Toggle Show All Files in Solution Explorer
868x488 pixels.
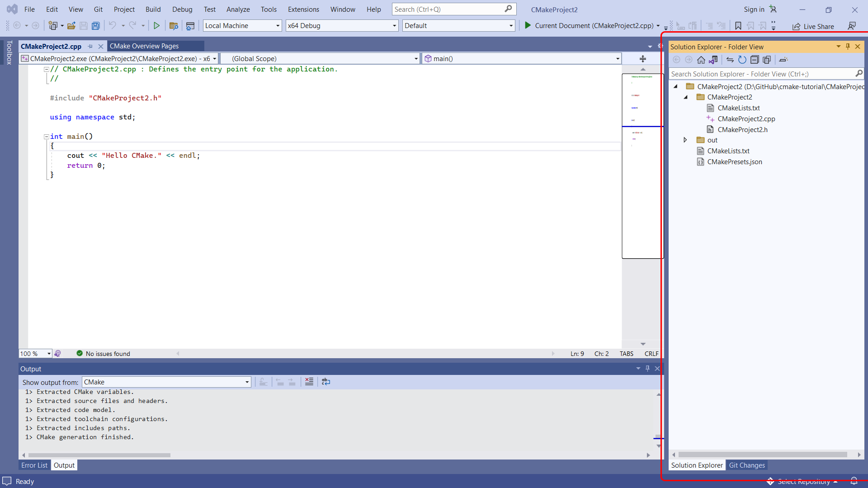click(767, 60)
